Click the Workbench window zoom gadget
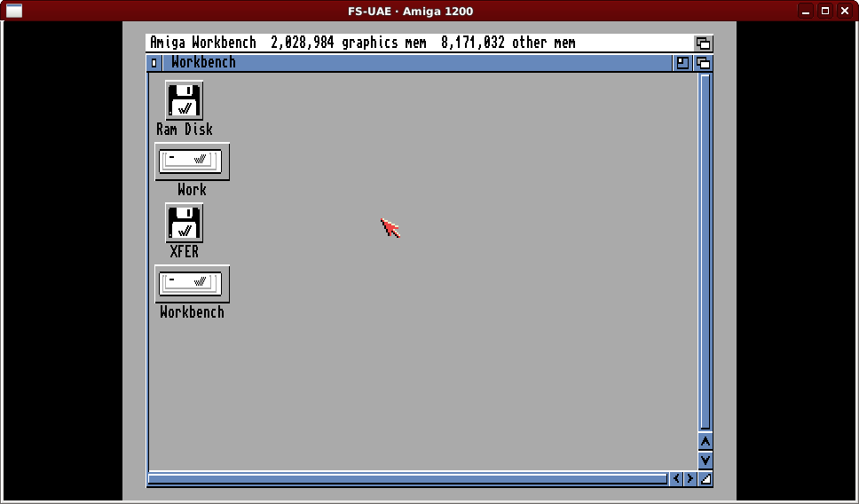Image resolution: width=859 pixels, height=504 pixels. pyautogui.click(x=682, y=63)
